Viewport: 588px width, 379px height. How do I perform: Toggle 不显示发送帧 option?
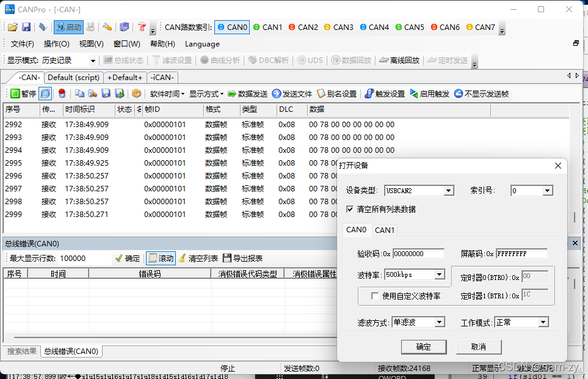pos(482,94)
